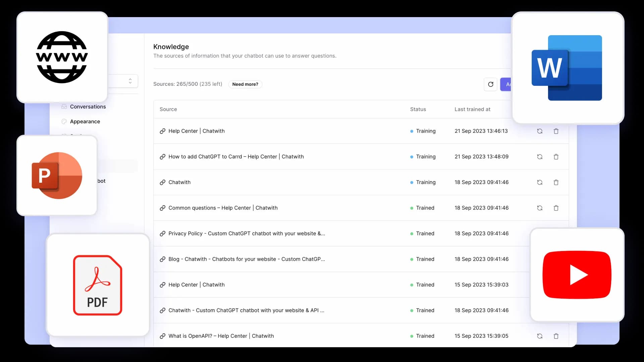Select the Appearance menu item
Viewport: 644px width, 362px height.
[x=85, y=121]
